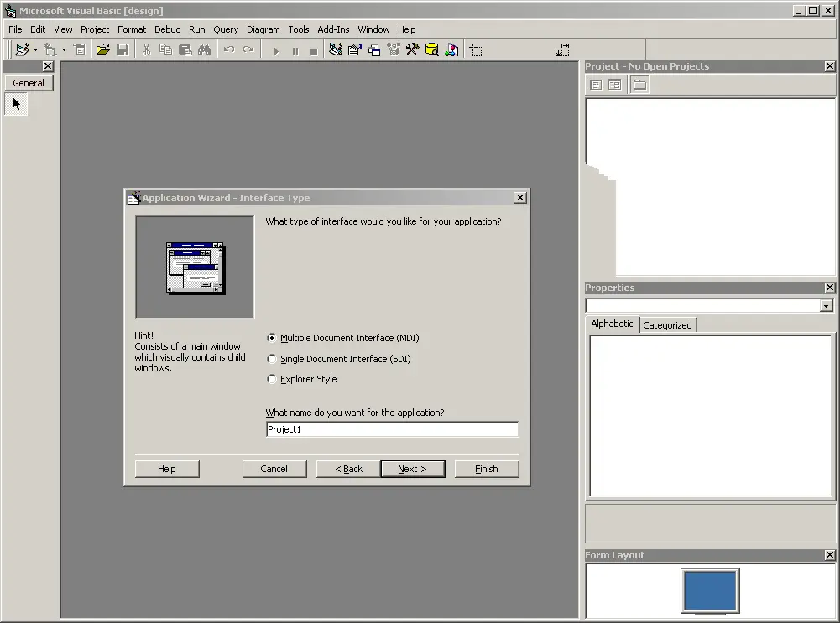This screenshot has height=623, width=840.
Task: Click the Add Form toolbar icon
Action: click(x=50, y=50)
